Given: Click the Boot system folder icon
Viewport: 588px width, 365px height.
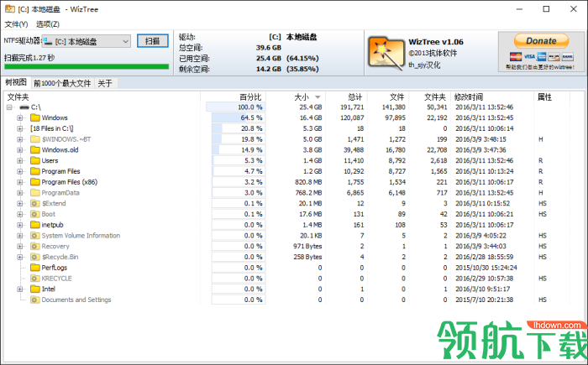Looking at the screenshot, I should click(x=35, y=214).
